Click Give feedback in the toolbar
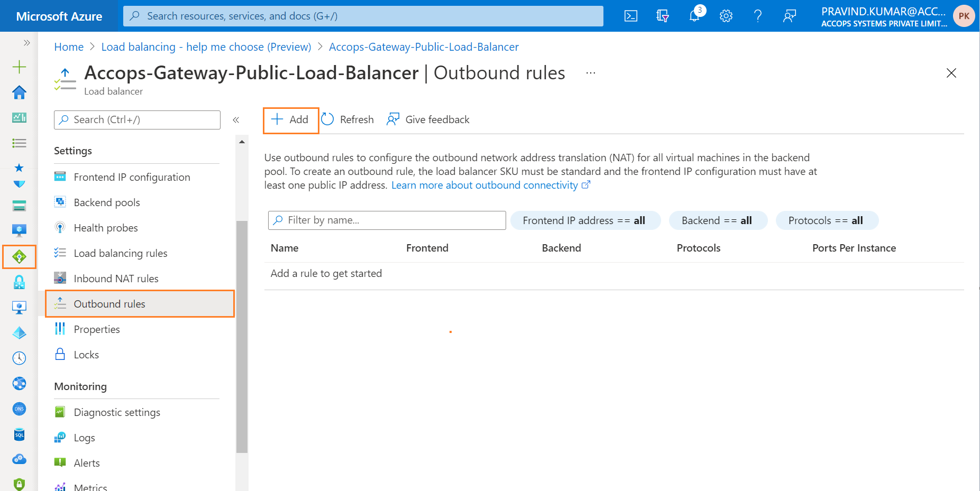Screen dimensions: 980x491 (428, 120)
